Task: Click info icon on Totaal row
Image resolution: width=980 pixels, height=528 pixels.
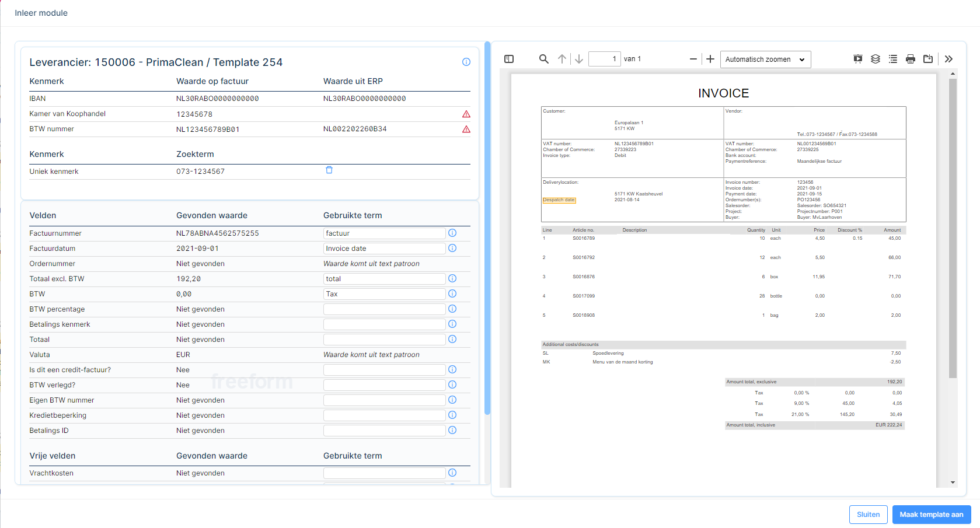Action: coord(452,339)
